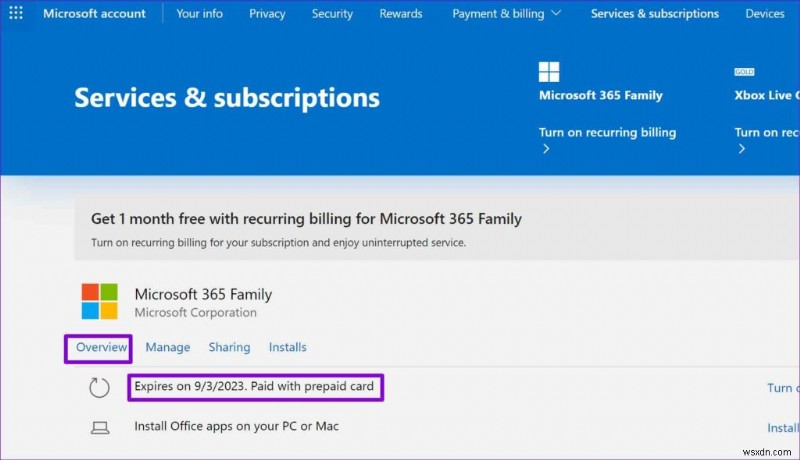Screen dimensions: 800x460
Task: Switch to the Manage tab
Action: [x=168, y=347]
